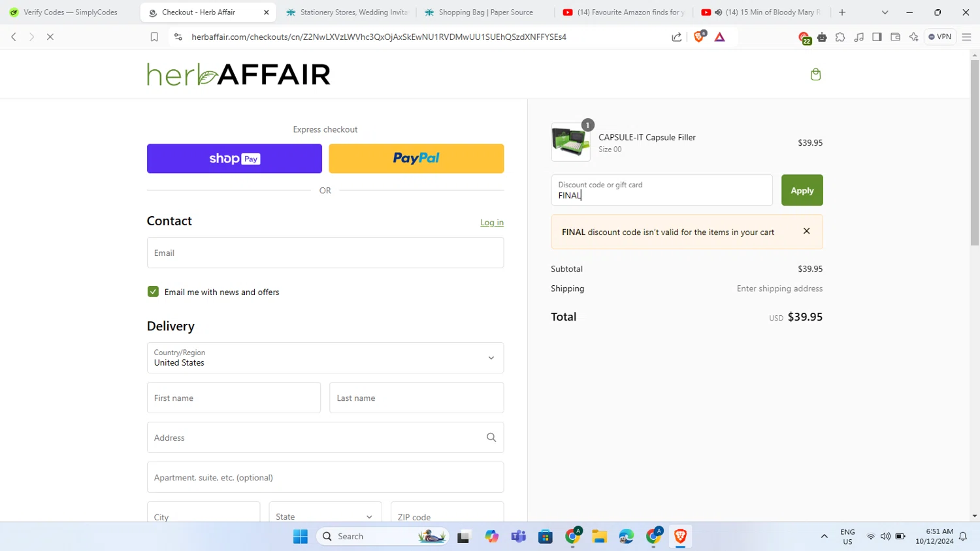Click the robot extension icon

click(822, 37)
